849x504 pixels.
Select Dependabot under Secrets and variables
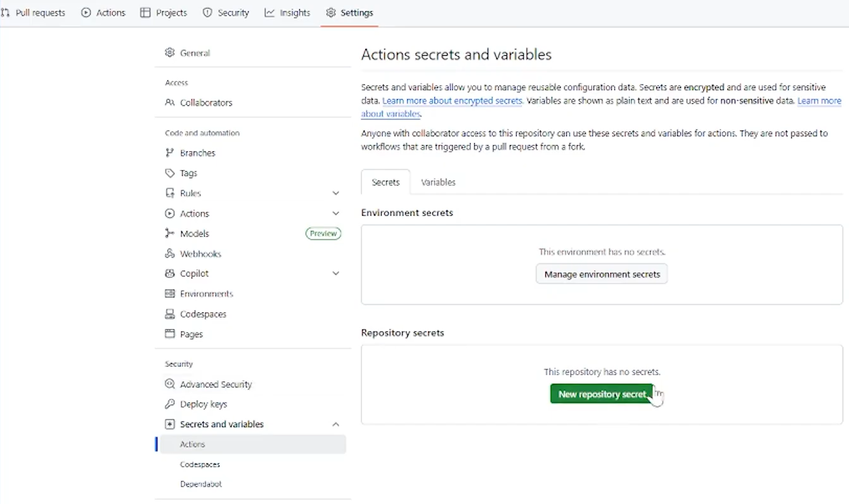point(201,484)
